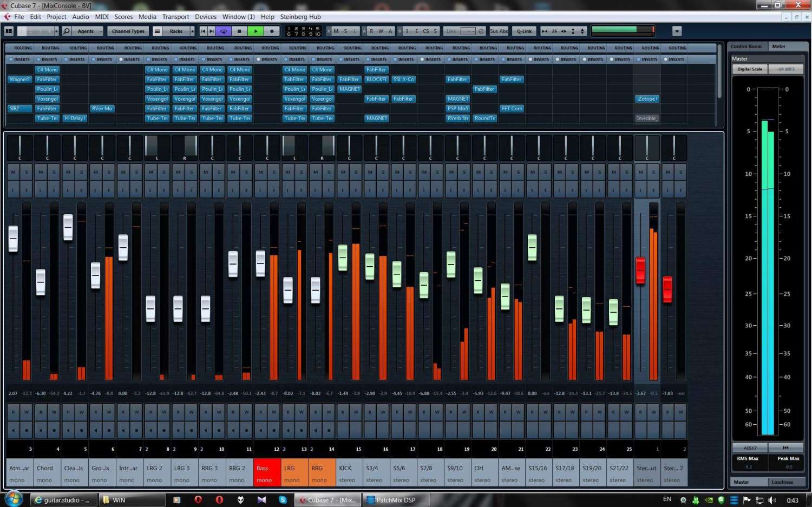Select the S3/4 channel name
Viewport: 812px width, 507px height.
(376, 472)
